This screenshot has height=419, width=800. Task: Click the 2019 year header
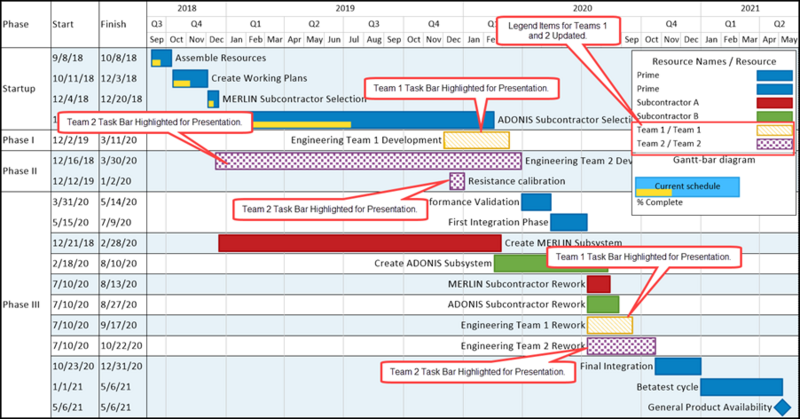click(345, 9)
